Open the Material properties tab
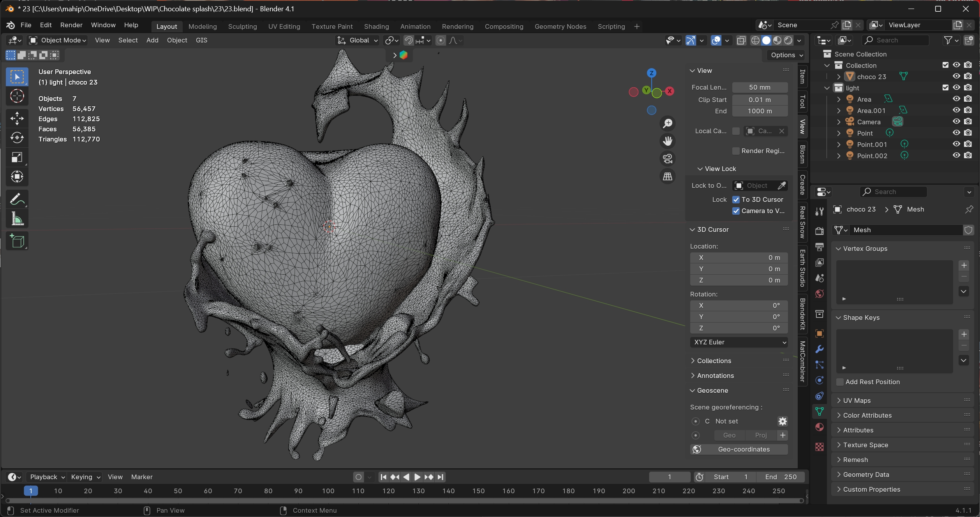Viewport: 980px width, 517px height. tap(820, 427)
